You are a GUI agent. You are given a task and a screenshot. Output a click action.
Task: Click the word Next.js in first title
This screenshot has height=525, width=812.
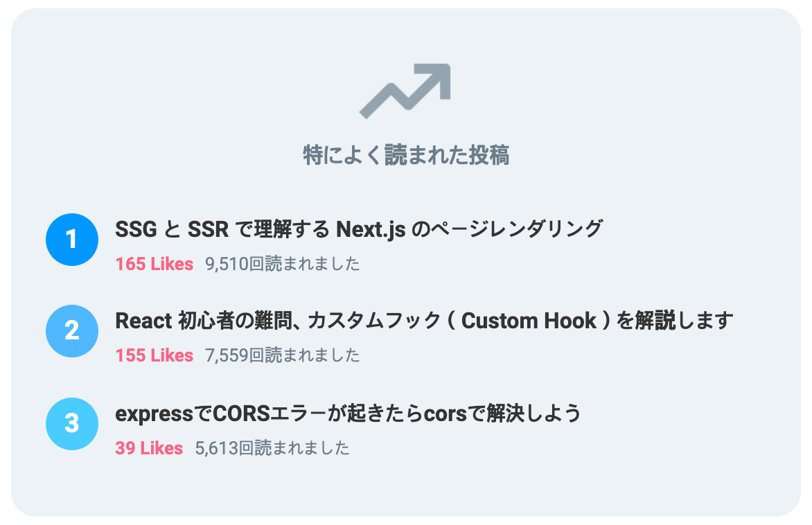click(371, 229)
